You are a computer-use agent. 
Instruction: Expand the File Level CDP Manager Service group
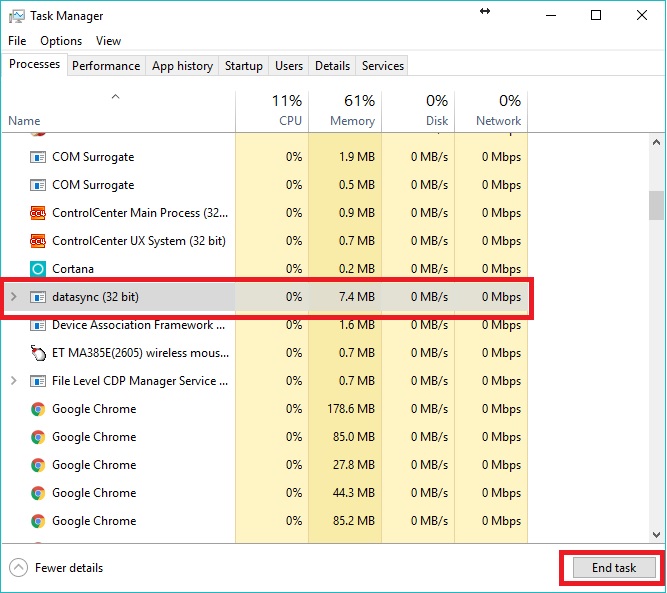(x=14, y=381)
